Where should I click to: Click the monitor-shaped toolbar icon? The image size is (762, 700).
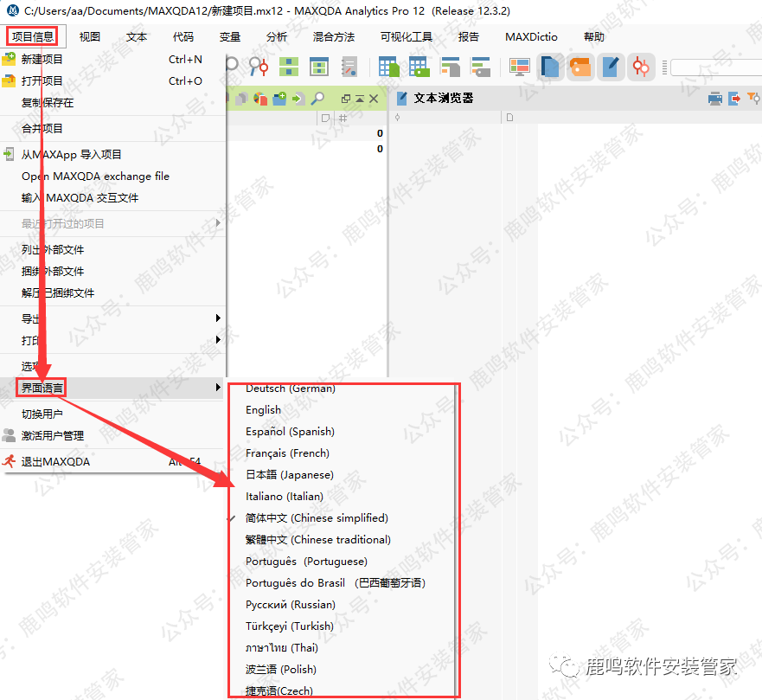(519, 67)
